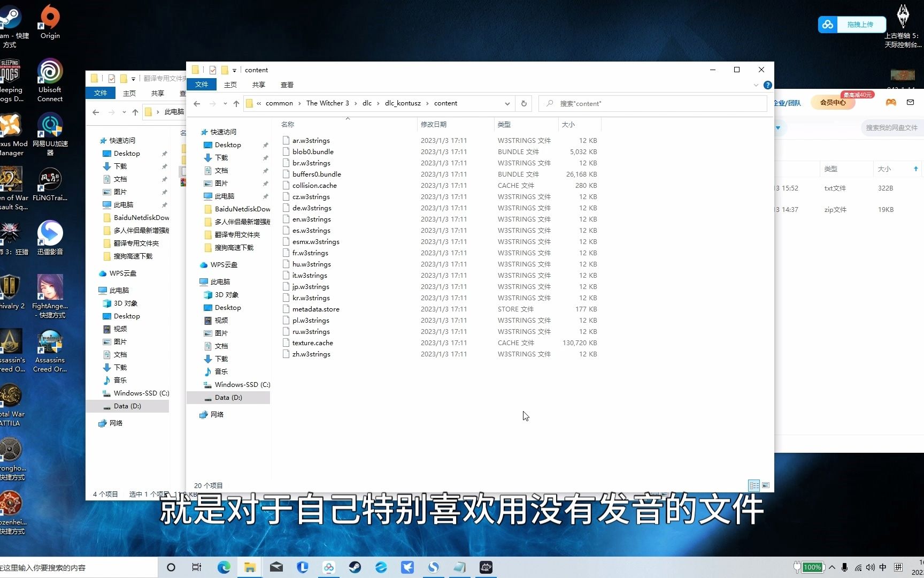The image size is (924, 578).
Task: Click the 拖拽上传 upload button
Action: coord(852,24)
